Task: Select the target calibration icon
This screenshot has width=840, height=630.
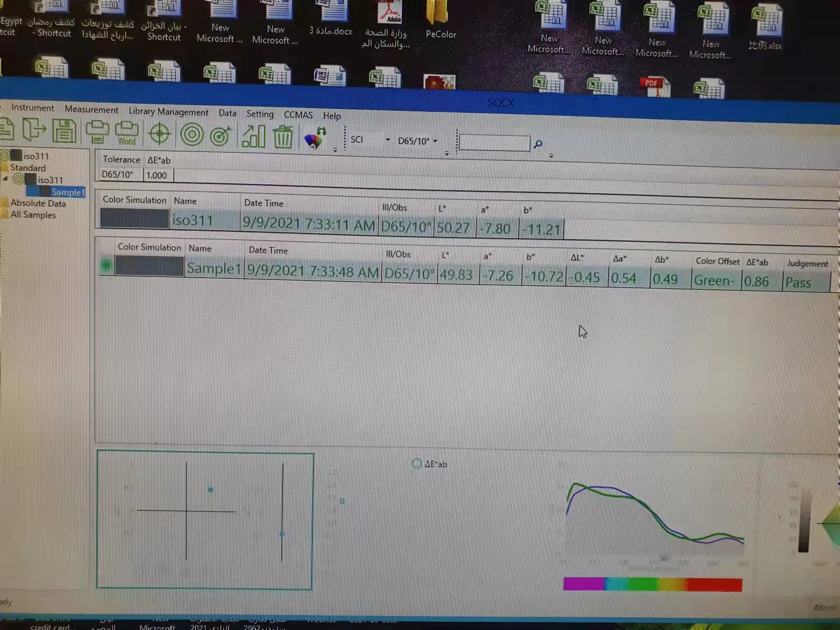Action: 159,134
